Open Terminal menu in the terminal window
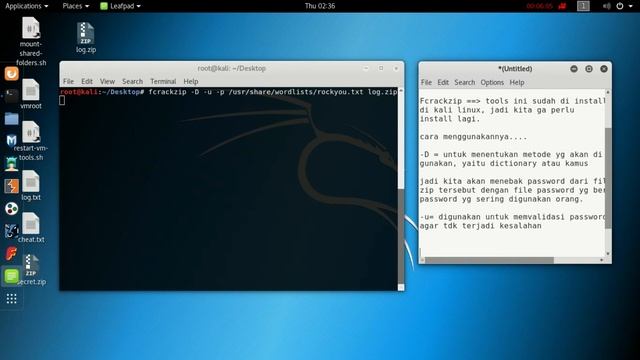 [163, 81]
